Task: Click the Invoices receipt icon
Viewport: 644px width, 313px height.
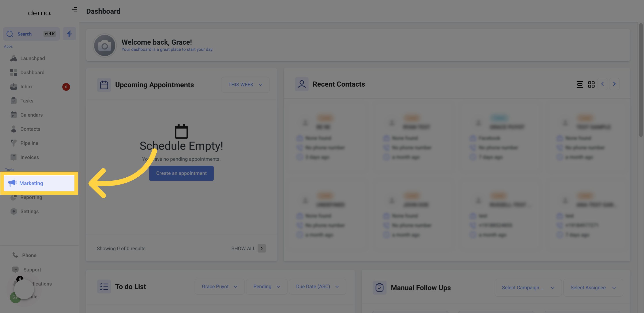Action: pyautogui.click(x=14, y=157)
